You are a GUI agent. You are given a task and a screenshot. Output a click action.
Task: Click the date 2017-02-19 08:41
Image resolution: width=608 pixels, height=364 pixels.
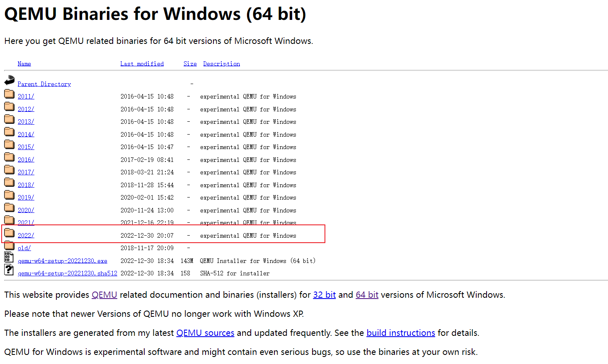147,160
